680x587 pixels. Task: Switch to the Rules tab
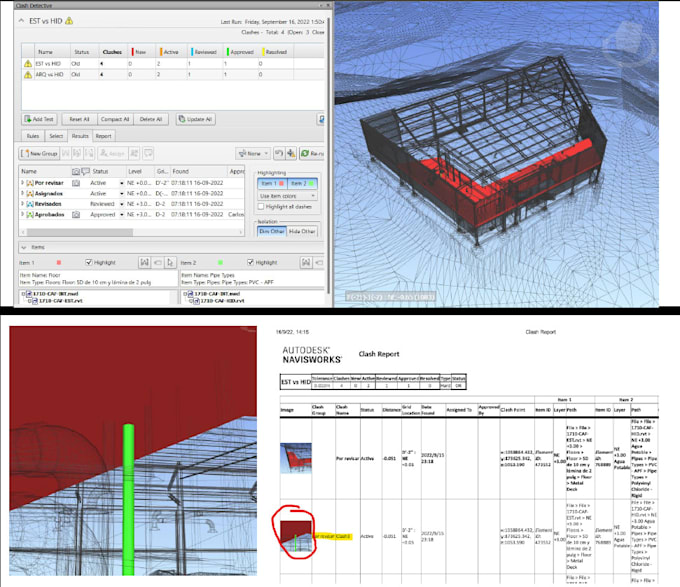pyautogui.click(x=33, y=136)
